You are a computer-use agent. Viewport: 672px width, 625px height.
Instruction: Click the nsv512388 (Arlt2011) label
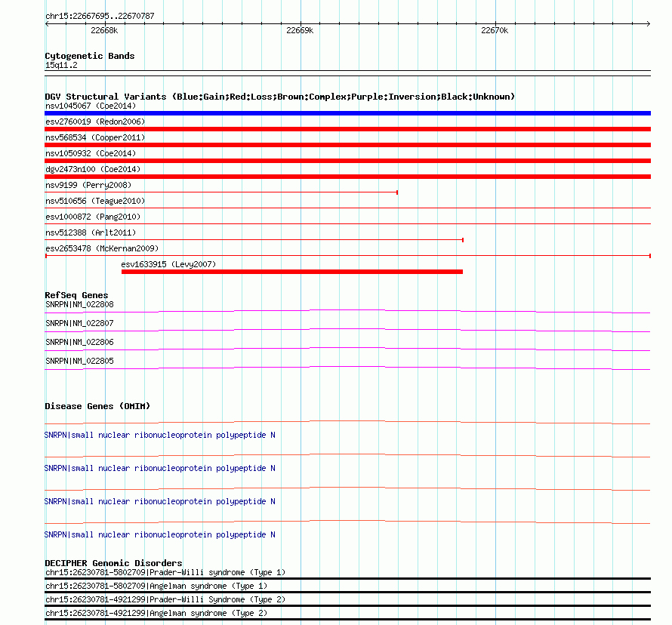[x=91, y=232]
